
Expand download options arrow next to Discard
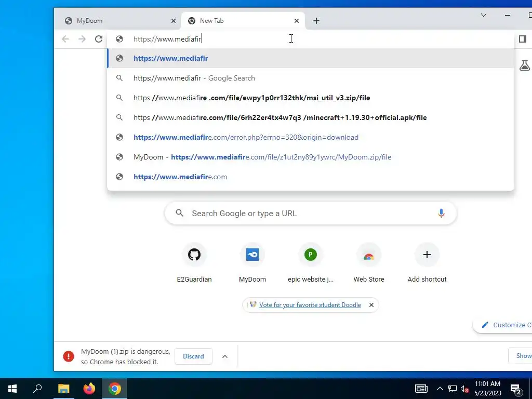pyautogui.click(x=225, y=356)
